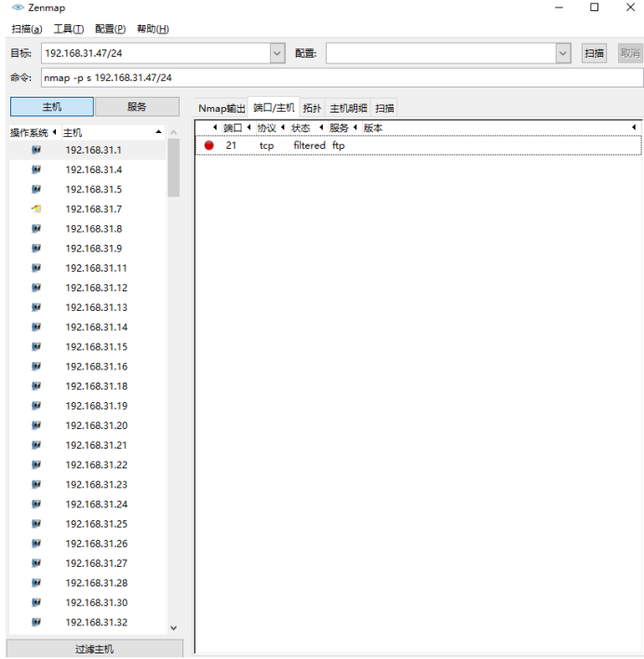Open the 扫描(a) menu
This screenshot has height=659, width=644.
point(26,29)
